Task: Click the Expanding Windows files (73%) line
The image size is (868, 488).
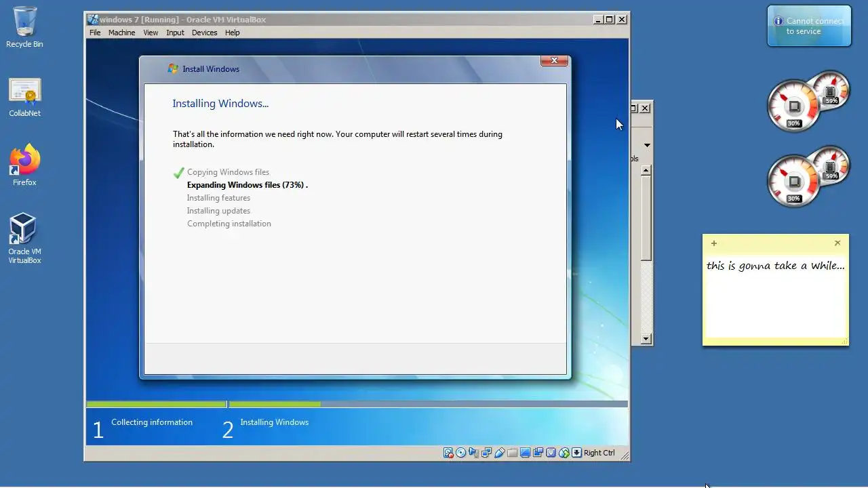Action: (248, 185)
